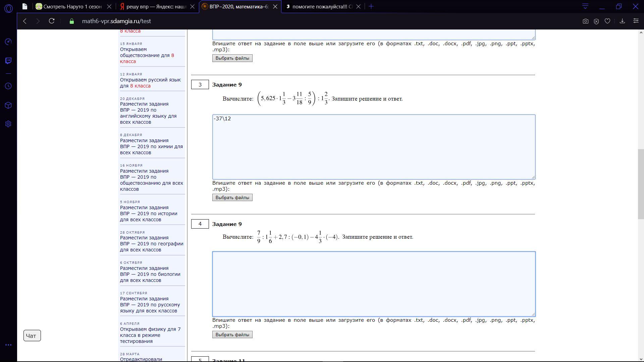Open browser history clock icon
Screen dimensions: 644x362
[8, 86]
